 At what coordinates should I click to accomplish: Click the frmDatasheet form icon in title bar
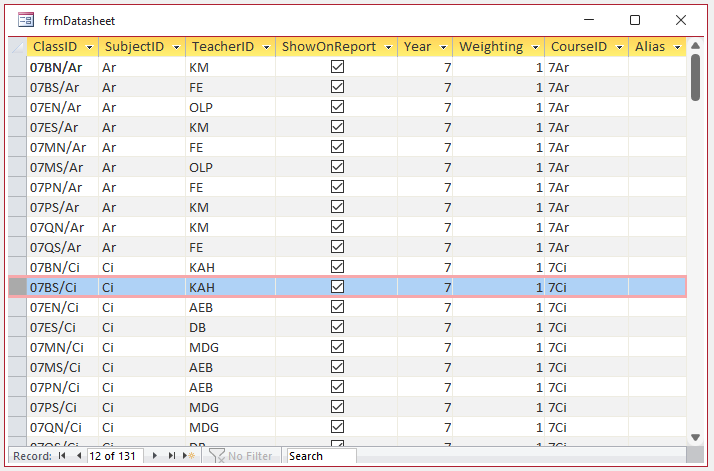(x=26, y=20)
